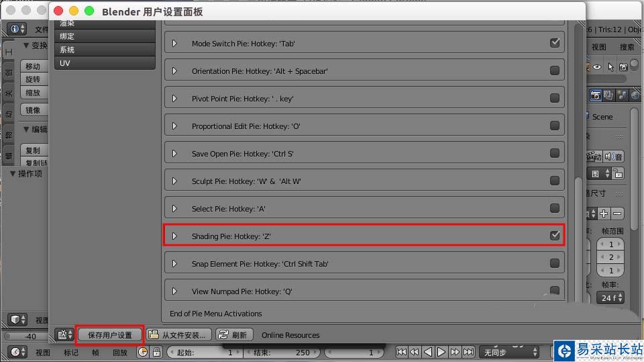This screenshot has width=644, height=362.
Task: Expand View Numpad Pie details
Action: [174, 291]
